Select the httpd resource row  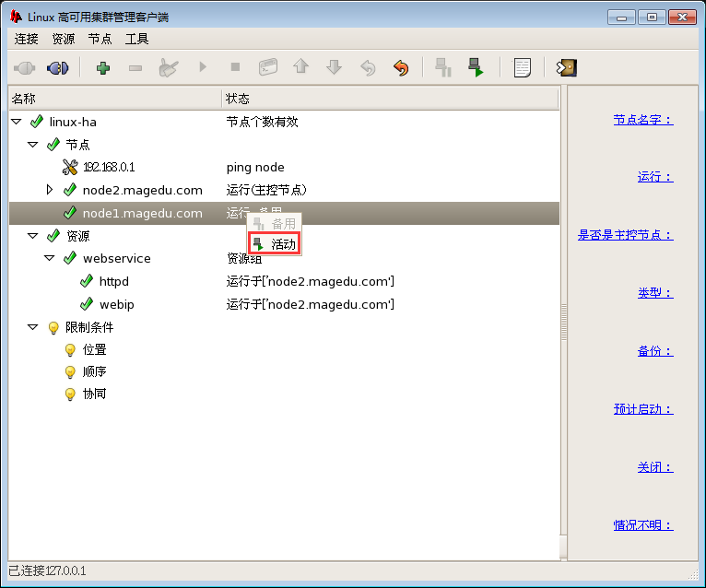point(113,281)
